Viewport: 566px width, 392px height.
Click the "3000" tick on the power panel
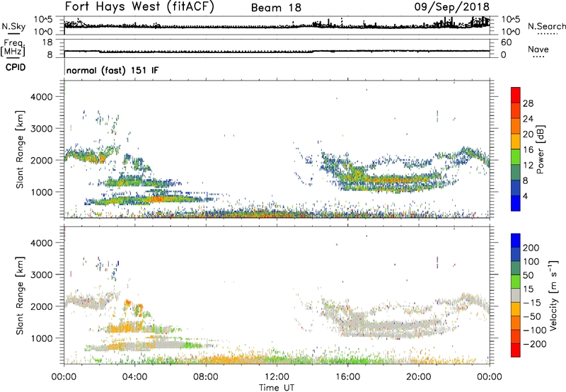point(41,129)
